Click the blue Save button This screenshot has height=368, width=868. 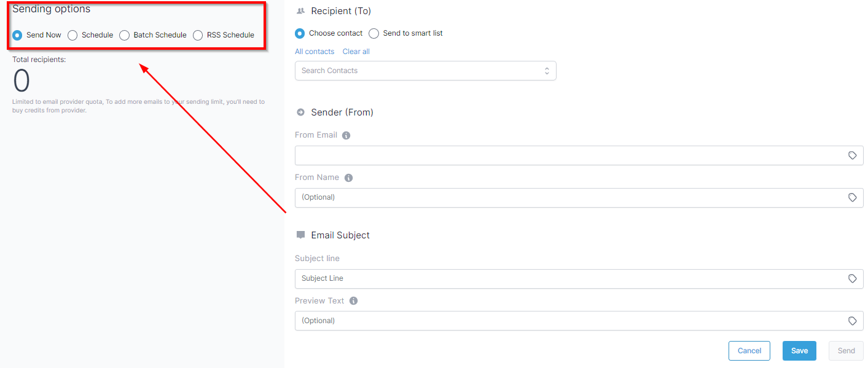(799, 351)
